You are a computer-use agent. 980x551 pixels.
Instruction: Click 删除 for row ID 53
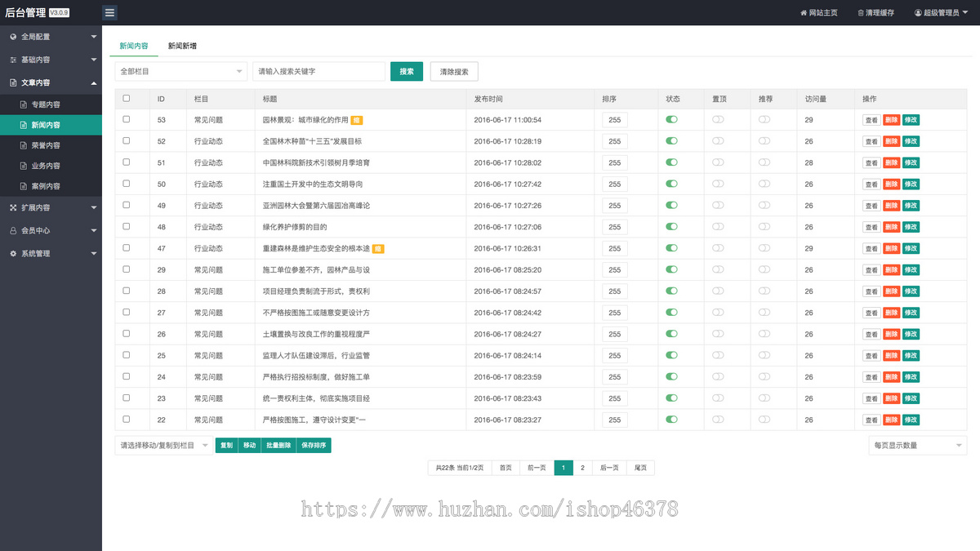click(892, 120)
